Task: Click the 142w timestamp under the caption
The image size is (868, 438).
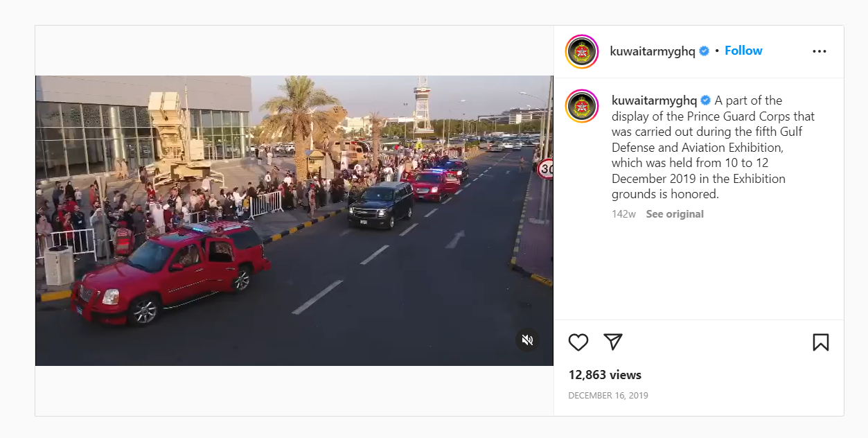Action: 623,214
